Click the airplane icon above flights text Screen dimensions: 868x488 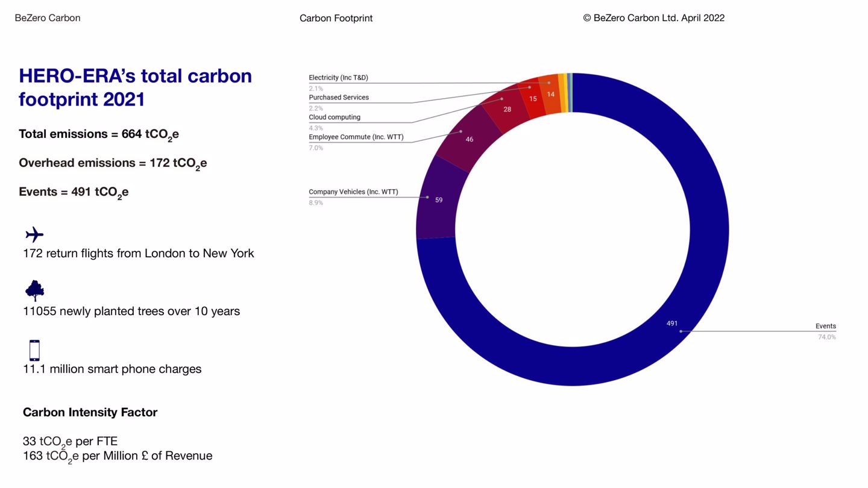34,234
